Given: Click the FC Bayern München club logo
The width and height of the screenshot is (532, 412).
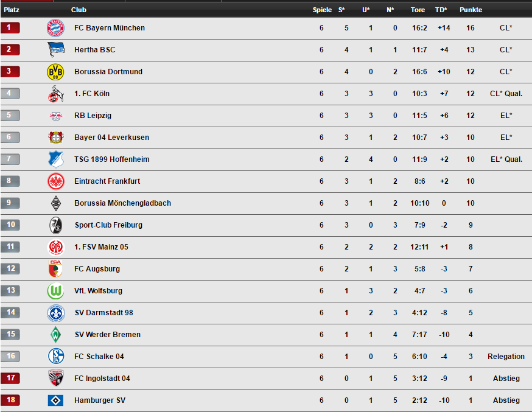Looking at the screenshot, I should tap(55, 28).
